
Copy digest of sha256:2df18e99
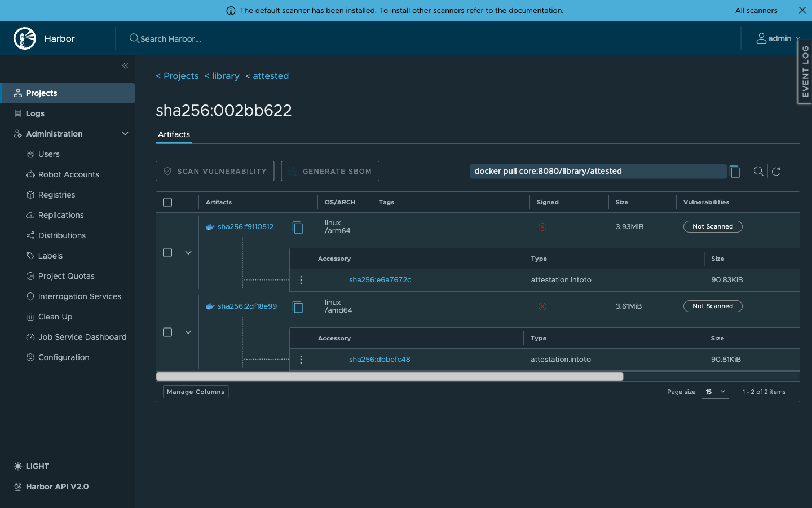click(298, 306)
